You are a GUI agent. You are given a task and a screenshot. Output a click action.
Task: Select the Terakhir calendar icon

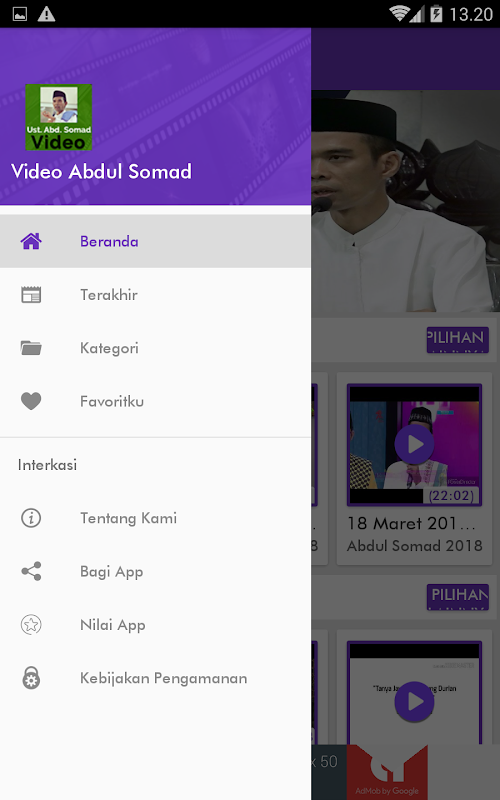pos(31,294)
